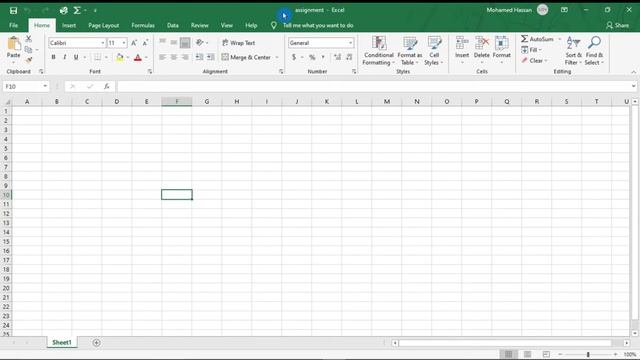
Task: Apply Comma Style format
Action: coord(323,57)
